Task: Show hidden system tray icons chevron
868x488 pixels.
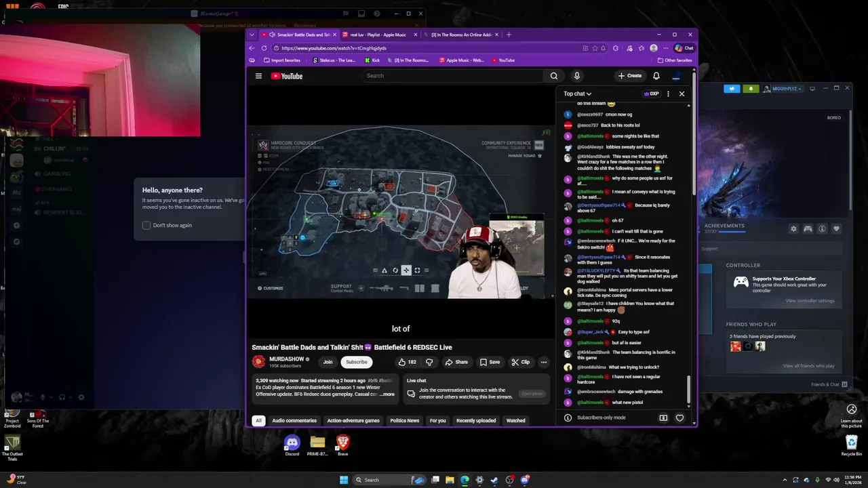Action: 784,480
